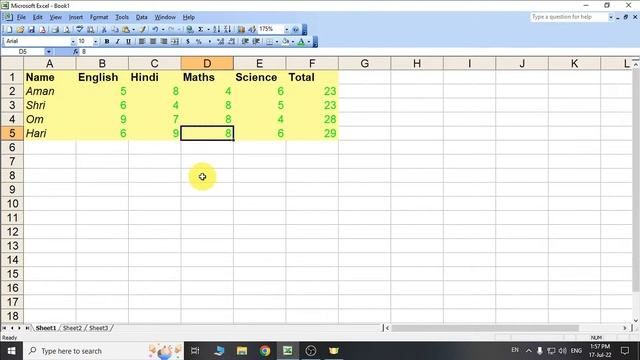Click the Increase Indent icon

pyautogui.click(x=256, y=41)
